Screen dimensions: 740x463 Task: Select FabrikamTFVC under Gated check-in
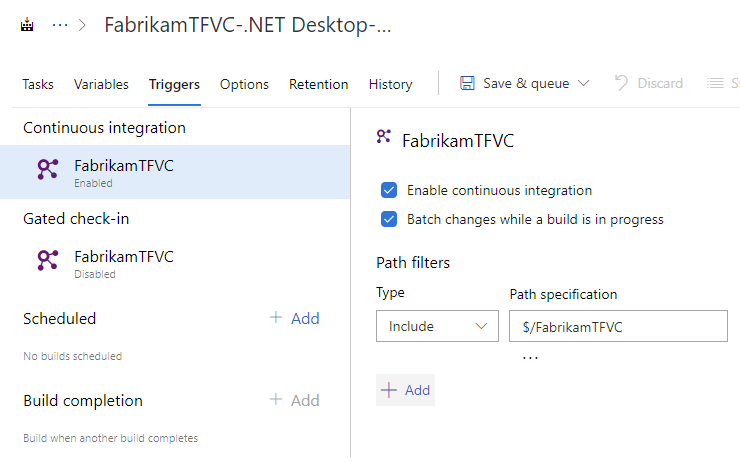(175, 263)
